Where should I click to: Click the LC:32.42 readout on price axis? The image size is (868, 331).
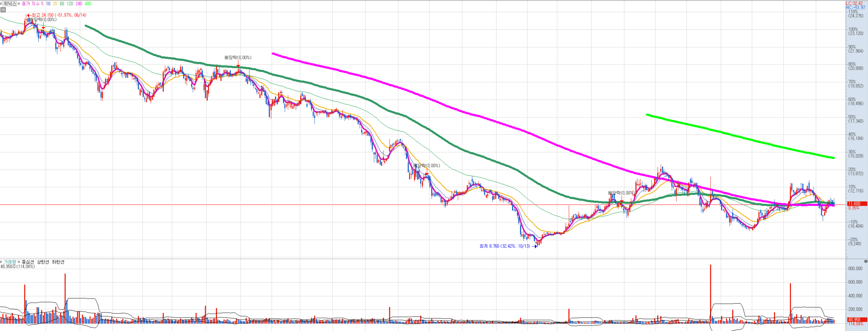pos(854,3)
